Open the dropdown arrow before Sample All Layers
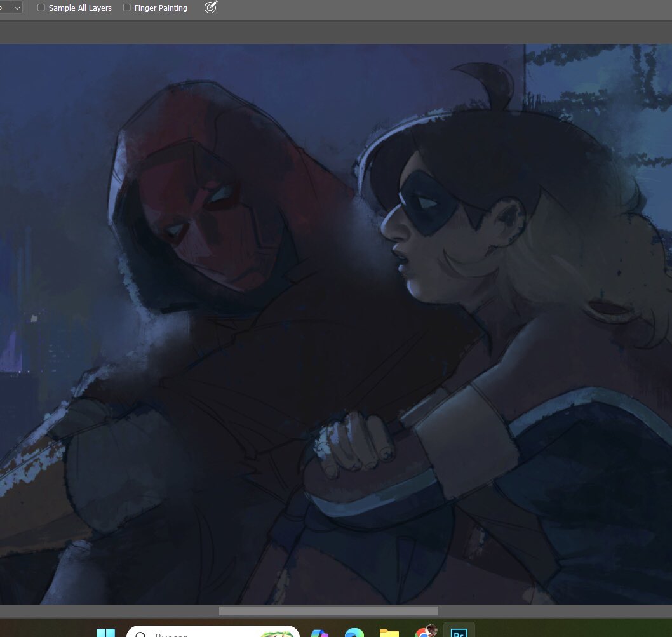The width and height of the screenshot is (672, 637). [x=17, y=8]
